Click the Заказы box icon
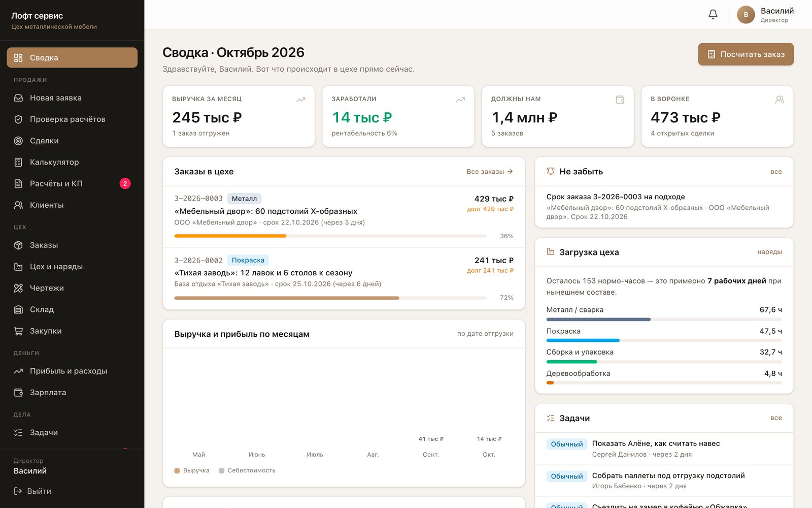This screenshot has height=508, width=812. (18, 245)
